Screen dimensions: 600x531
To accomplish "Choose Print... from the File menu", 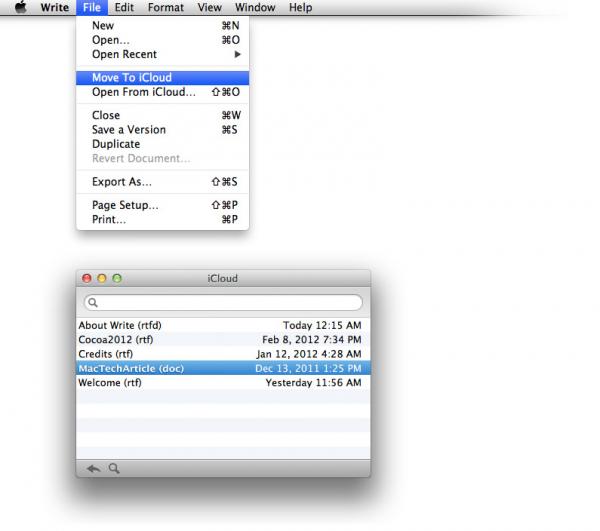I will coord(163,220).
